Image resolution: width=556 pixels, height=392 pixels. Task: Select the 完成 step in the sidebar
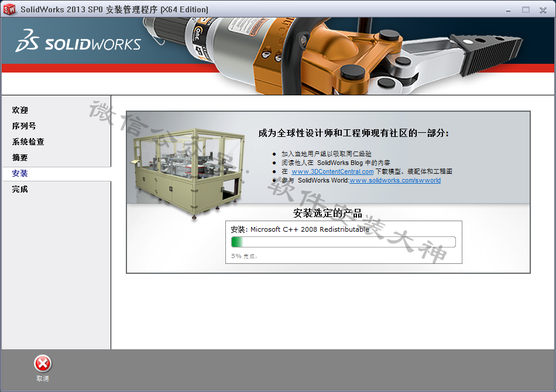(x=20, y=189)
